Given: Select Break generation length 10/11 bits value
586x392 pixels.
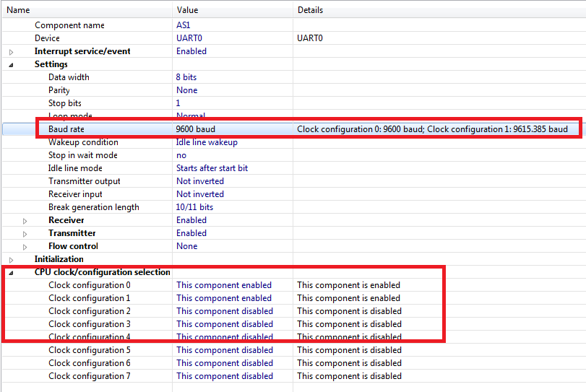Looking at the screenshot, I should pos(194,207).
